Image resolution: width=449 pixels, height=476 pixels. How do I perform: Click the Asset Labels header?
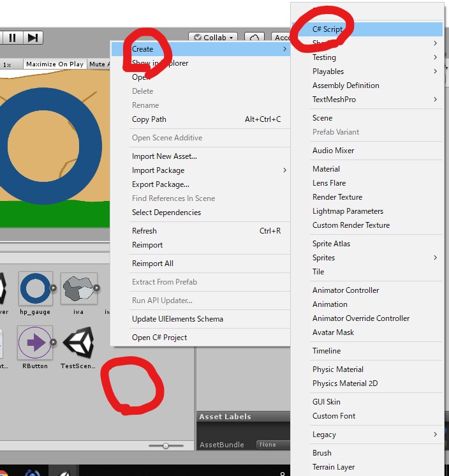coord(243,417)
